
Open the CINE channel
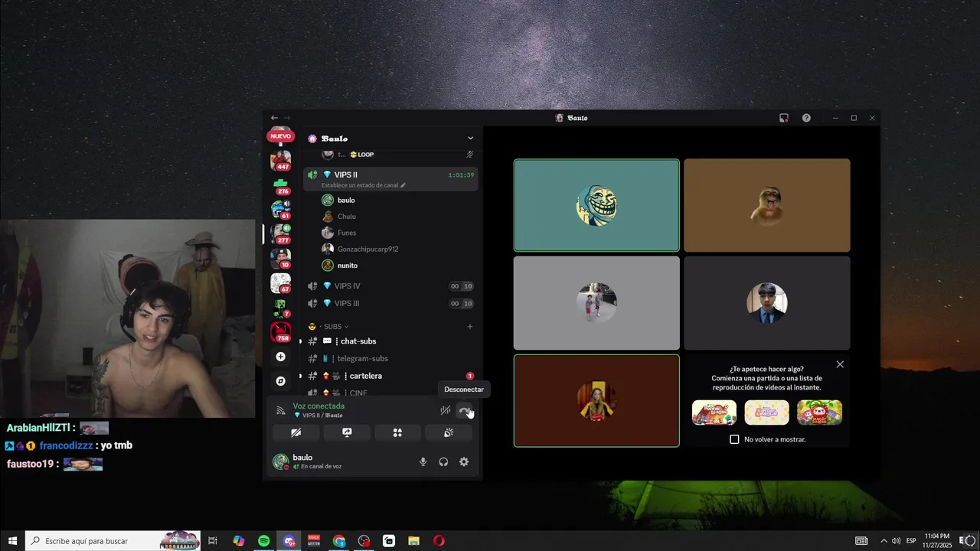[x=390, y=393]
